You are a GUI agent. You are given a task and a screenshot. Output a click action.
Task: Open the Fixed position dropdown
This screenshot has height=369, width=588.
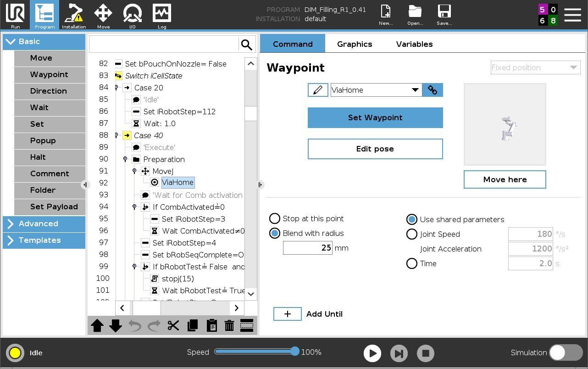click(535, 67)
